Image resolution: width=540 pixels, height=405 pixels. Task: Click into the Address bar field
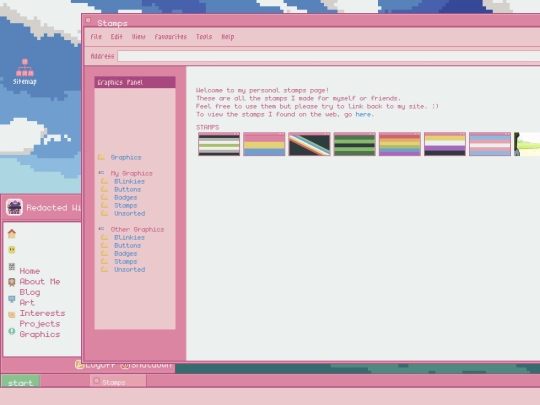coord(329,56)
